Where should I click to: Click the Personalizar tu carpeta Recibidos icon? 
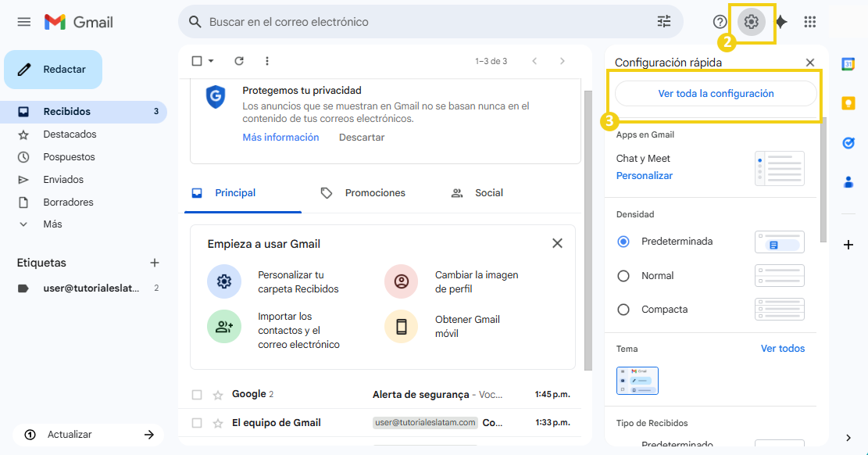click(223, 281)
